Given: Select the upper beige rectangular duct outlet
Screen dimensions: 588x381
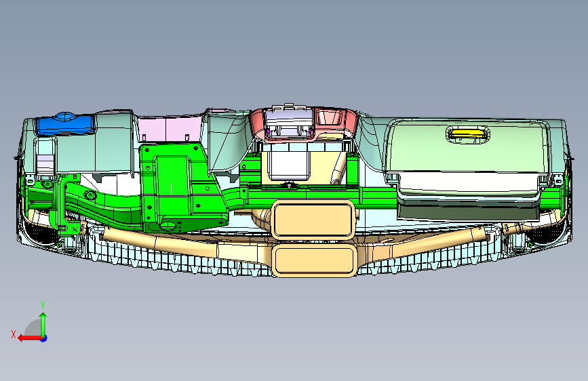Looking at the screenshot, I should pos(313,220).
